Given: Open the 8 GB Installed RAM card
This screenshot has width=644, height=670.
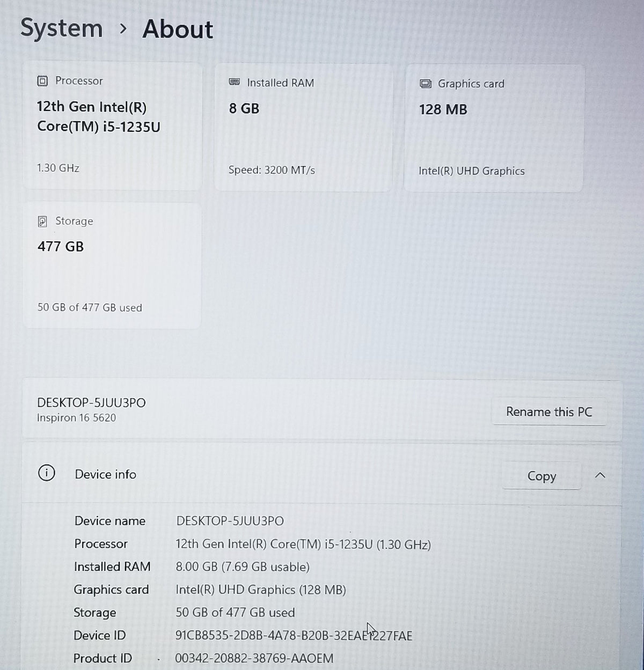Looking at the screenshot, I should (x=303, y=127).
